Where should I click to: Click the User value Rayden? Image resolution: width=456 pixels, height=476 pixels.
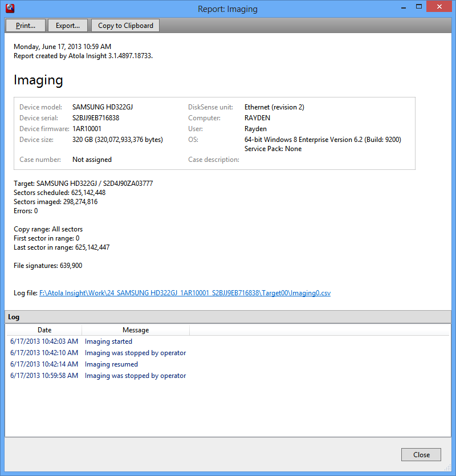click(x=255, y=129)
